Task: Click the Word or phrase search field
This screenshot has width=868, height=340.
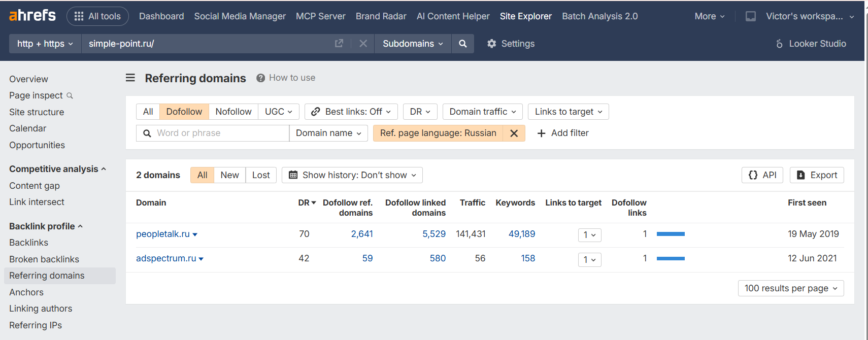Action: pyautogui.click(x=218, y=133)
